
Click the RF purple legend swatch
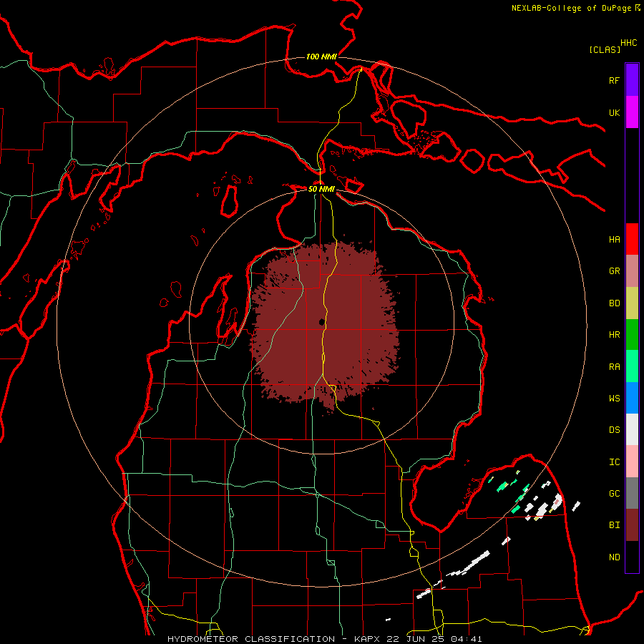tap(632, 79)
